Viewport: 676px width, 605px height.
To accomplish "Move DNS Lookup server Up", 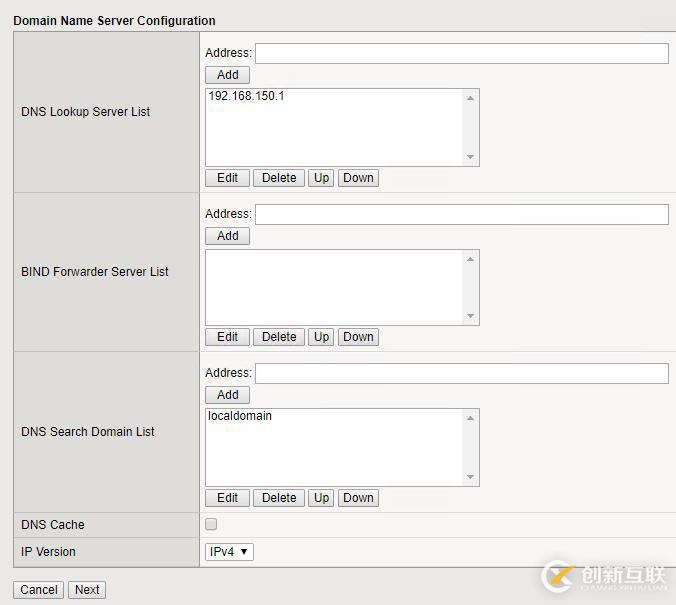I will pyautogui.click(x=321, y=178).
